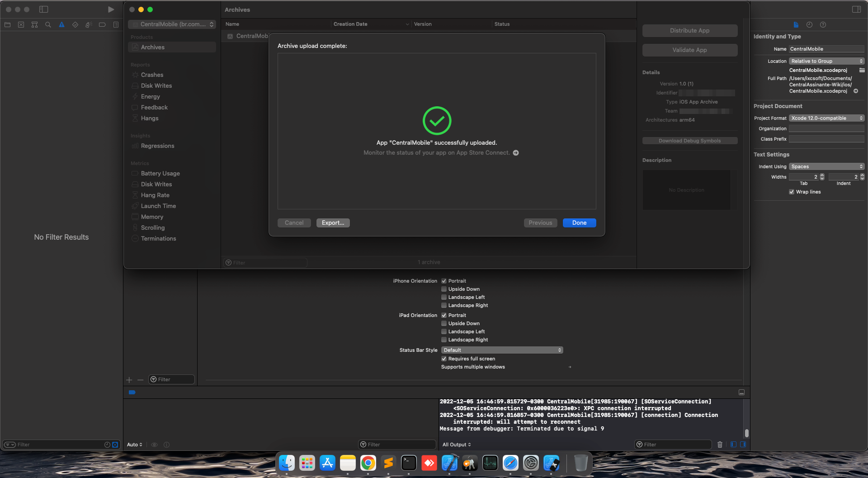868x478 pixels.
Task: Open Google Chrome from the Dock
Action: 368,463
